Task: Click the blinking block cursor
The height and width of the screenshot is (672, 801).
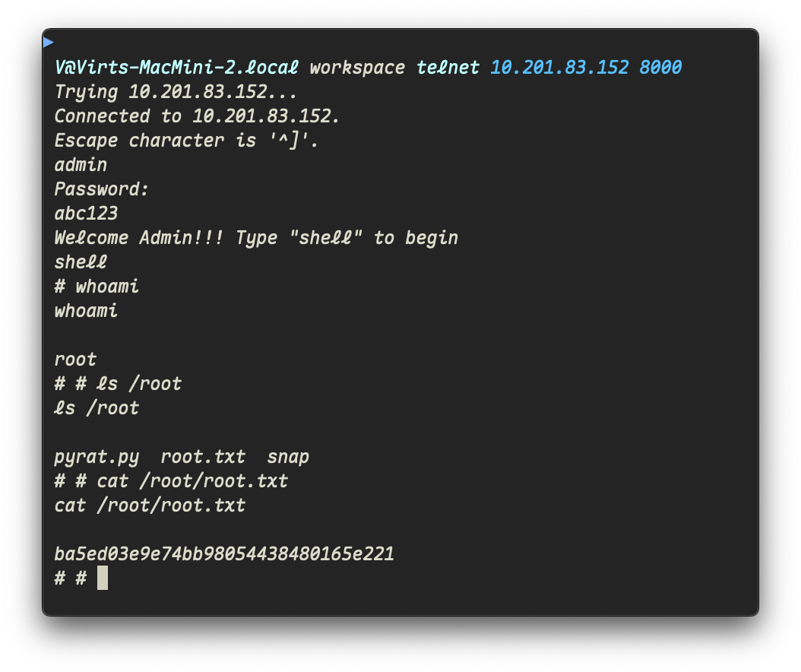Action: click(103, 578)
